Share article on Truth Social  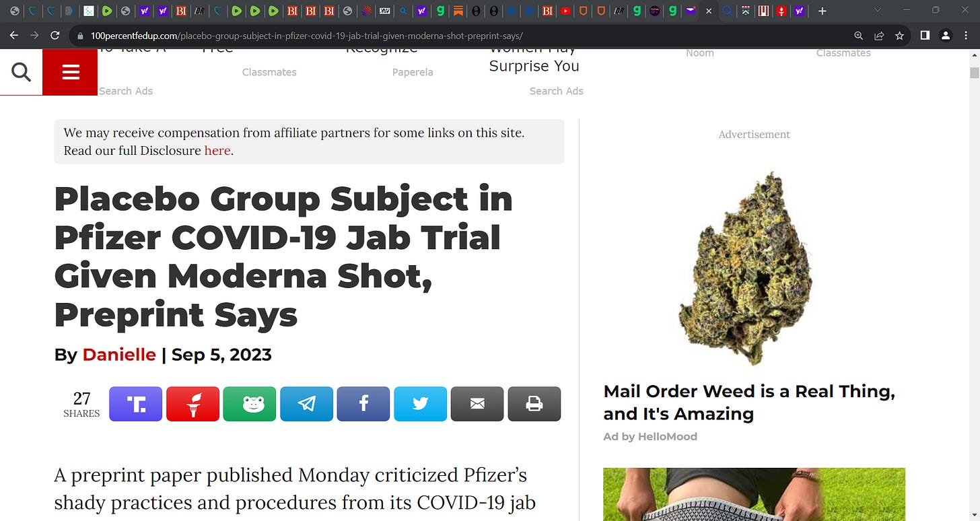click(x=136, y=404)
